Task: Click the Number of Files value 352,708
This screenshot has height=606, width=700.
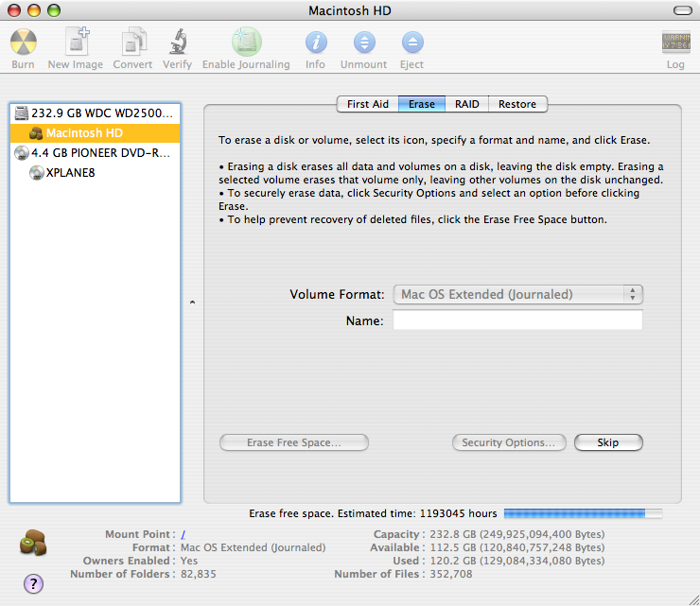Action: (451, 574)
